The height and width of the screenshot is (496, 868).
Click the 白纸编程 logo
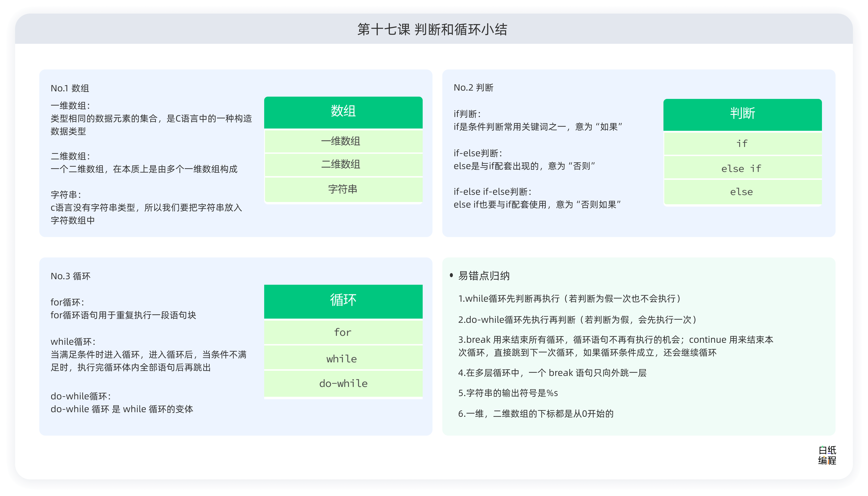pos(827,455)
